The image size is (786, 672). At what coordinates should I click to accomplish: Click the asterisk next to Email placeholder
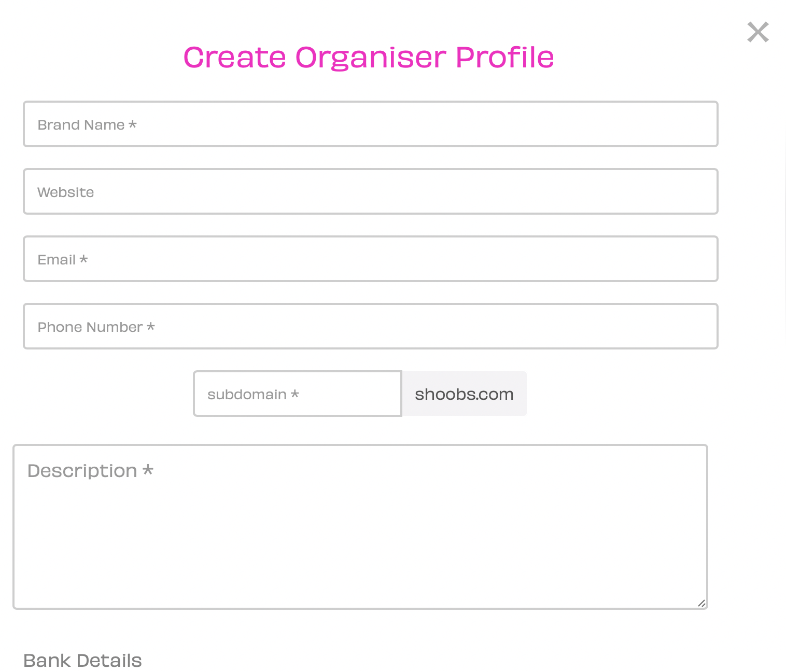click(83, 259)
